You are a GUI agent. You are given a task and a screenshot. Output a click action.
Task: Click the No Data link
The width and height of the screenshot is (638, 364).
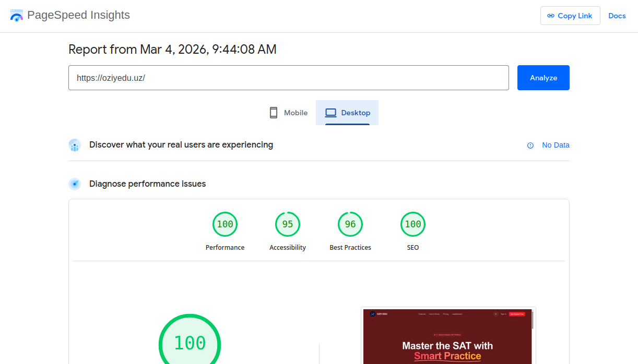pos(556,145)
